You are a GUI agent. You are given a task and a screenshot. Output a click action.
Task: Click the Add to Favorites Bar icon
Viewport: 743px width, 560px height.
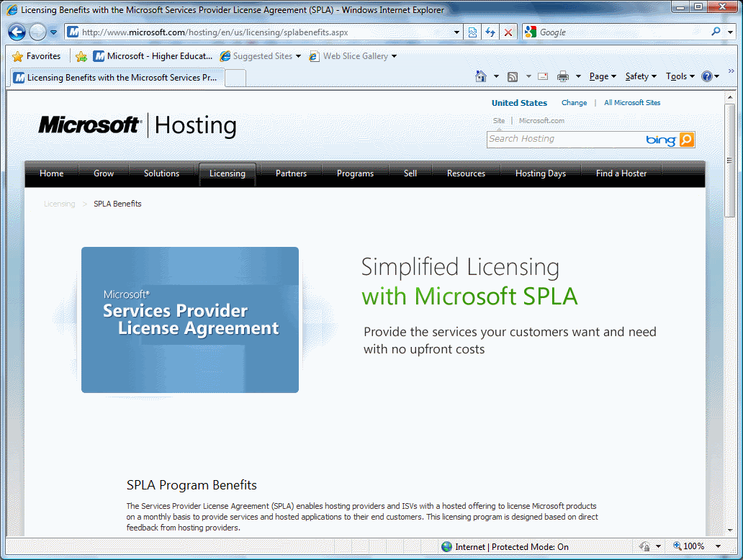click(81, 56)
